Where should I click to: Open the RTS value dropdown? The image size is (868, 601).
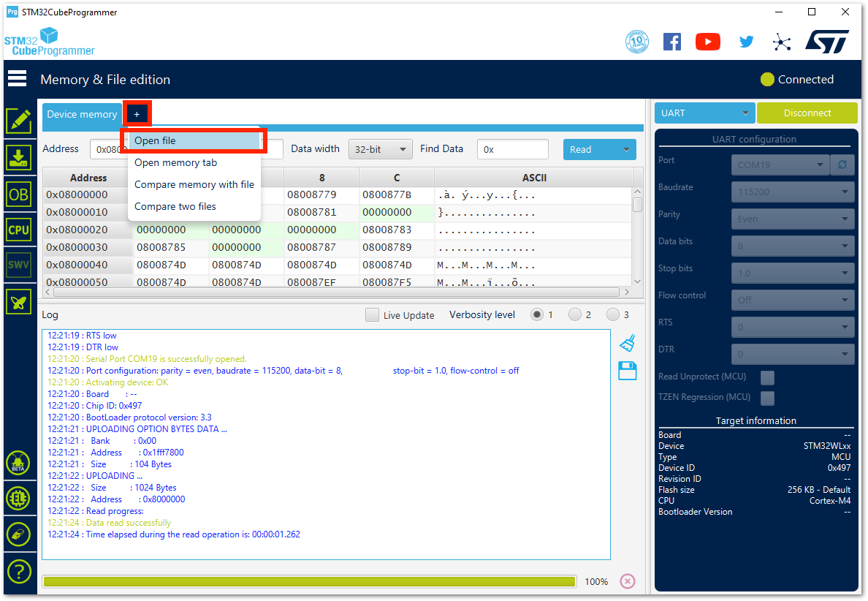coord(792,327)
